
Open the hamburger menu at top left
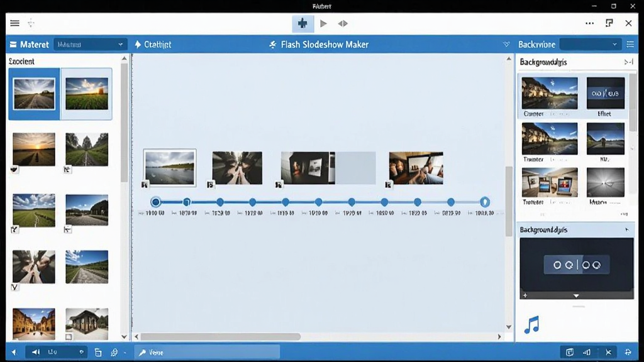[x=15, y=23]
